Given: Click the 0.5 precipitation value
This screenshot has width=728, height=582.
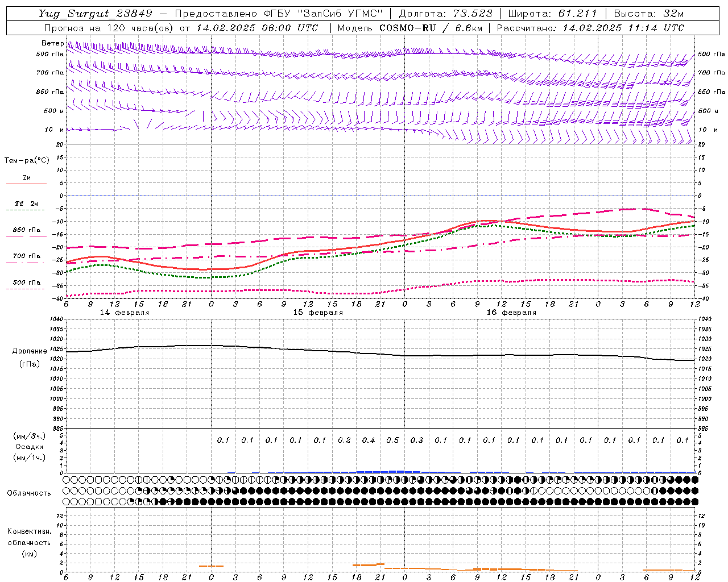Looking at the screenshot, I should click(392, 440).
